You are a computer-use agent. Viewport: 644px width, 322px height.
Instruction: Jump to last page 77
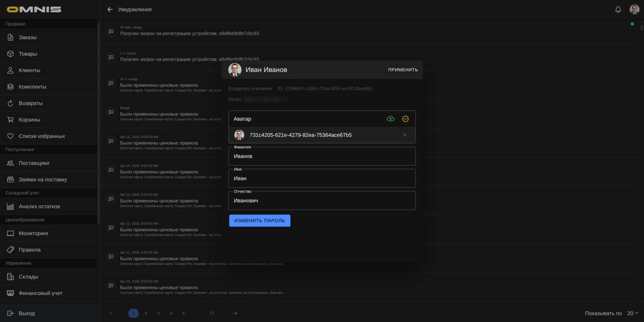(x=212, y=313)
